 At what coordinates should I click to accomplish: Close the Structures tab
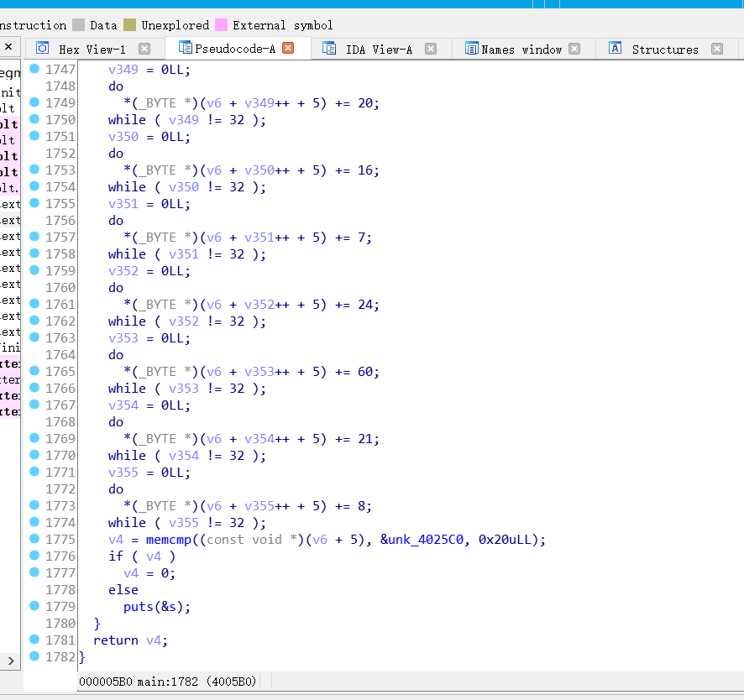(717, 49)
